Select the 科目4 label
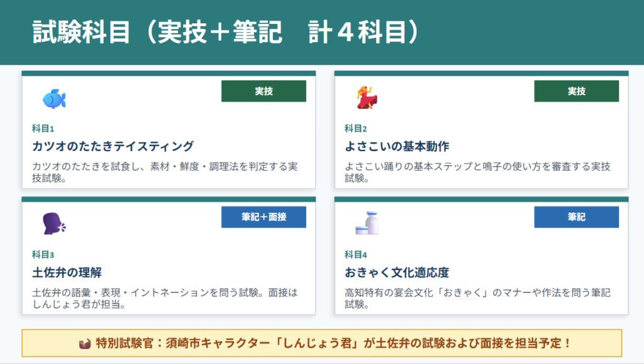644x364 pixels. pyautogui.click(x=355, y=254)
